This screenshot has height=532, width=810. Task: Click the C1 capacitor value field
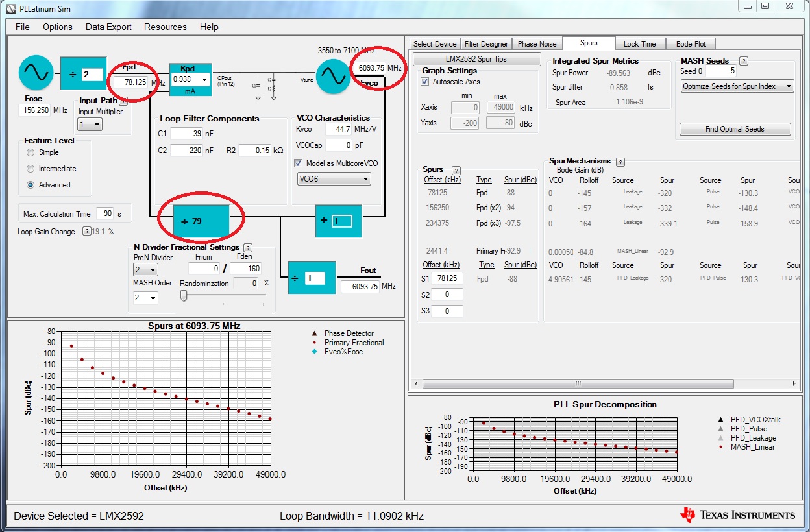pyautogui.click(x=186, y=133)
